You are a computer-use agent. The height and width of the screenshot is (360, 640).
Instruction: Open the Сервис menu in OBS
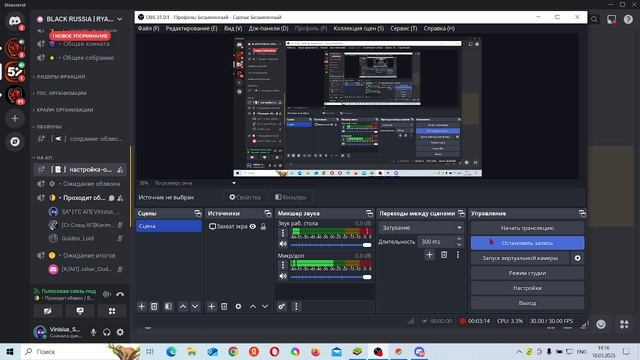(404, 29)
